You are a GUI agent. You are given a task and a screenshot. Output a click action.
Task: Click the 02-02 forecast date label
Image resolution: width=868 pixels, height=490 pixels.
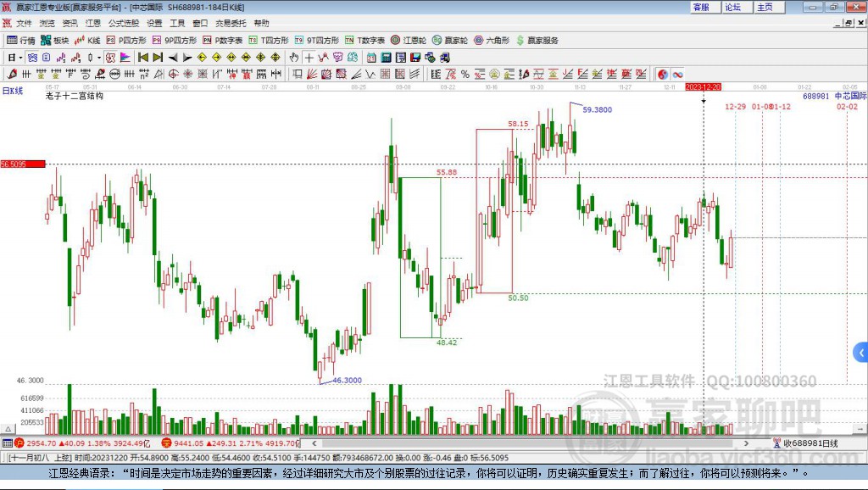point(847,106)
